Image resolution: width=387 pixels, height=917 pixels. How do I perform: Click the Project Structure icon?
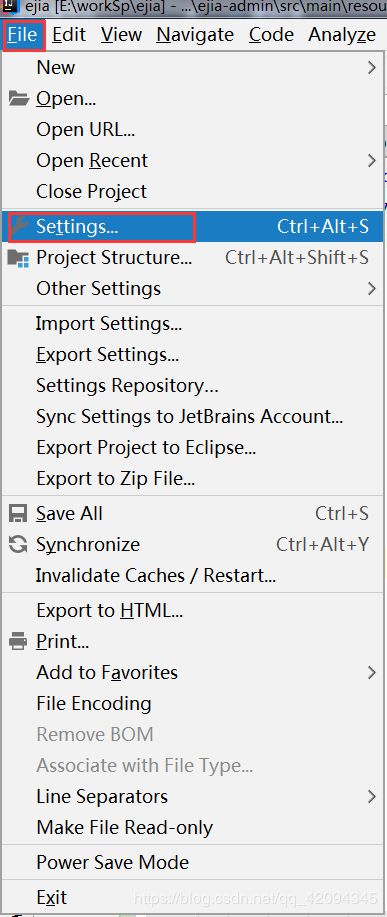(x=19, y=258)
